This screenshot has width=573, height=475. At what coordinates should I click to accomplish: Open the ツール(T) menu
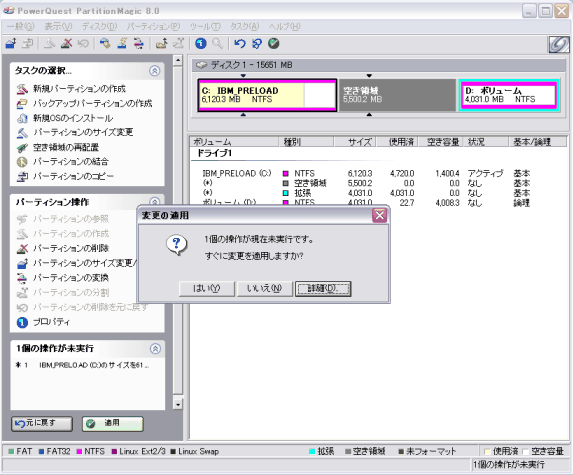click(x=205, y=26)
